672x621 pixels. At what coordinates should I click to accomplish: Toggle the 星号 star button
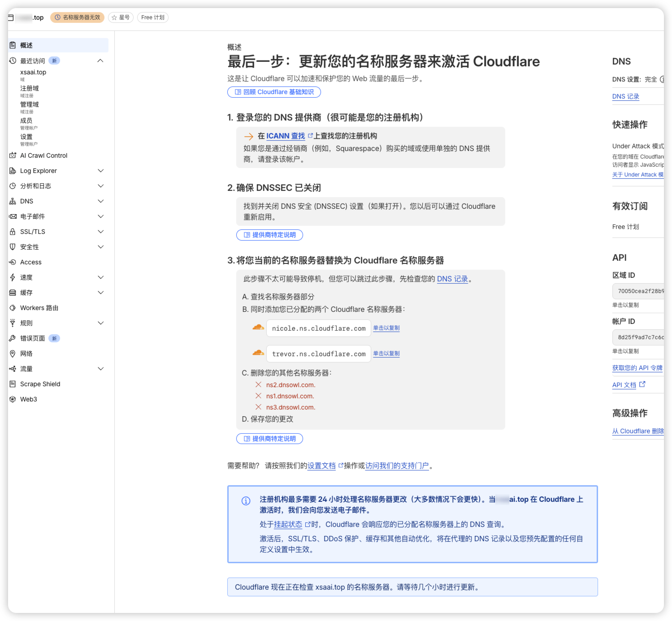click(121, 17)
